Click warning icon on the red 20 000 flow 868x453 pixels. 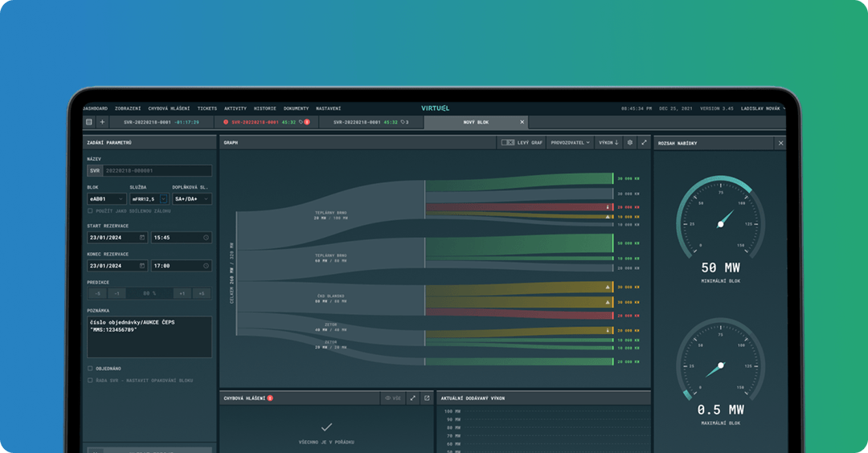point(608,207)
